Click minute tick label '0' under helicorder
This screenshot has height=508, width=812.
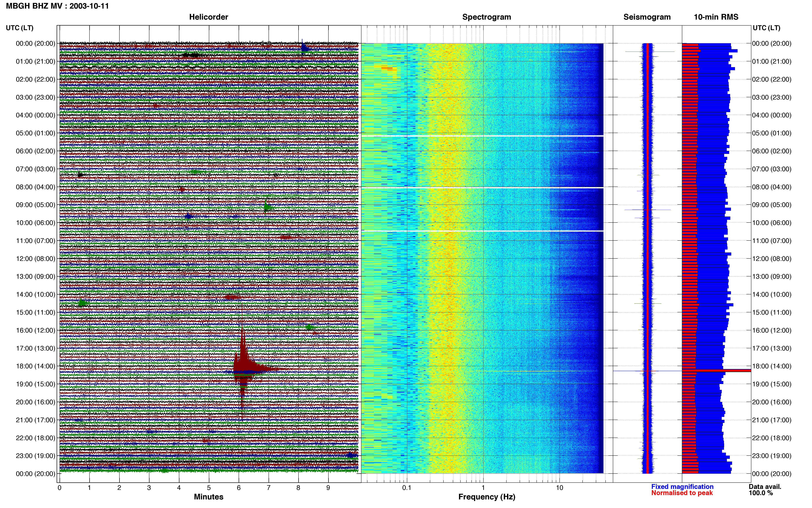pyautogui.click(x=59, y=488)
